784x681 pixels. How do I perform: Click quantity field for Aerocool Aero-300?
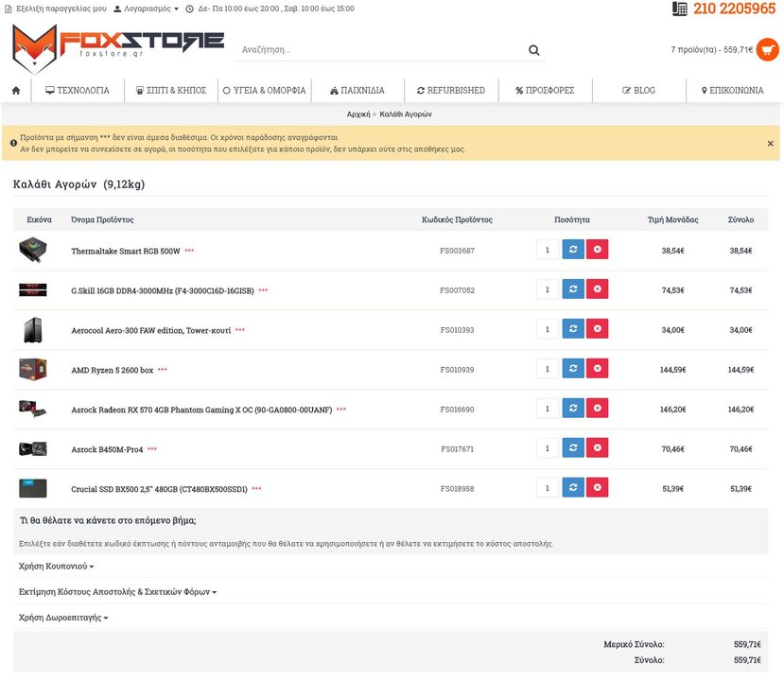pos(548,329)
